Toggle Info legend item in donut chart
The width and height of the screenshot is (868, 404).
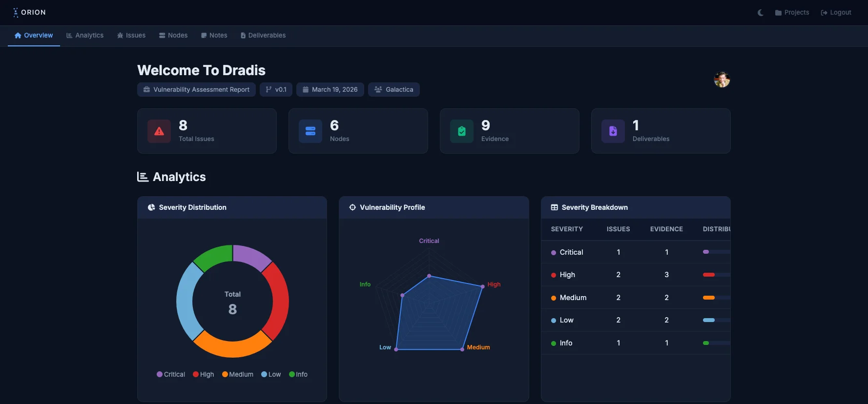298,374
